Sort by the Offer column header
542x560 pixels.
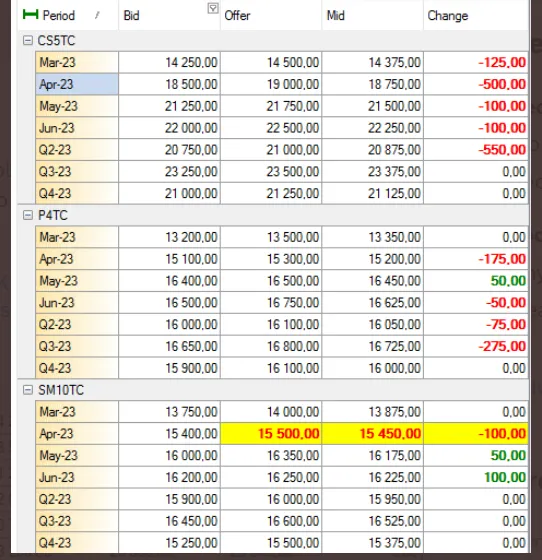(x=237, y=16)
